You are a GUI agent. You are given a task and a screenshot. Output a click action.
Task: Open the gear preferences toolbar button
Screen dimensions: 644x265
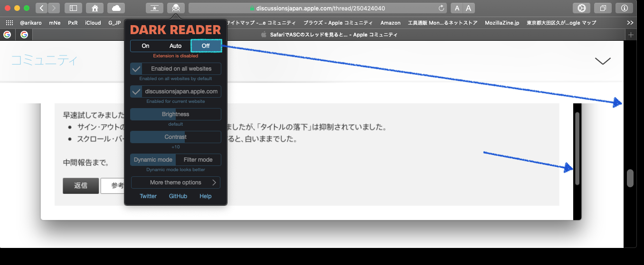[581, 8]
